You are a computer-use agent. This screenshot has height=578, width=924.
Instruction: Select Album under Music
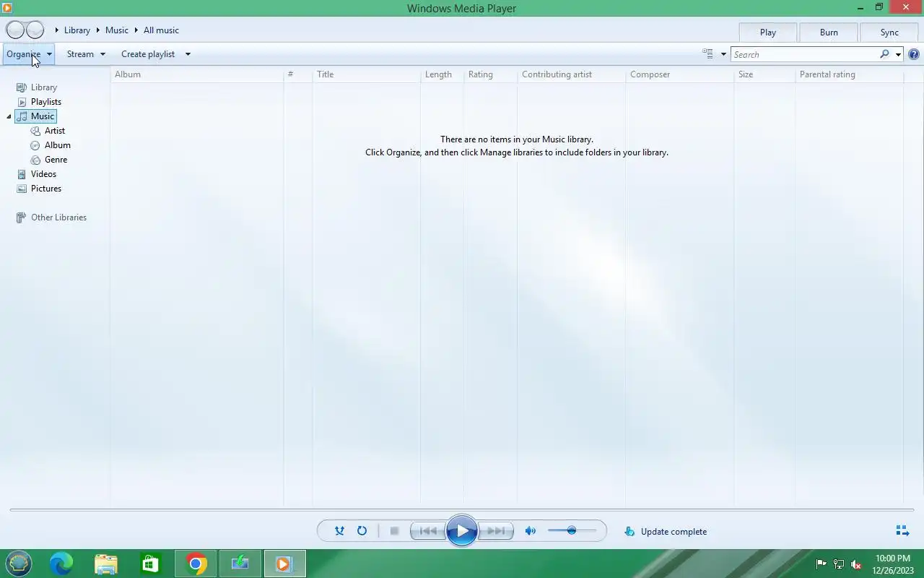click(x=51, y=145)
